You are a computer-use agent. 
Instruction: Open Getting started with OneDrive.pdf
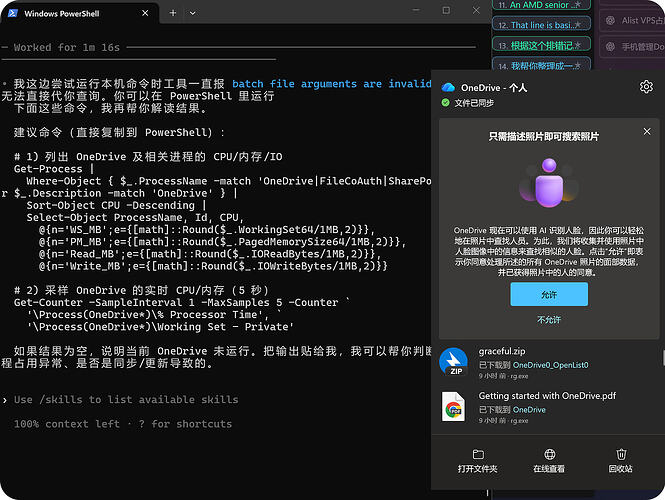[547, 396]
